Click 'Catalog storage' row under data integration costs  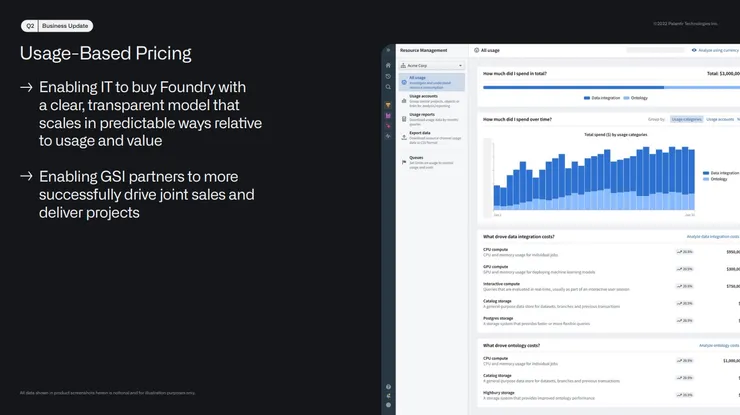tap(611, 304)
